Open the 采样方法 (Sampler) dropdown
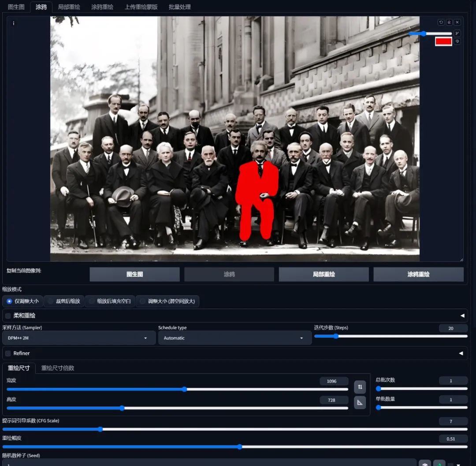 click(79, 338)
